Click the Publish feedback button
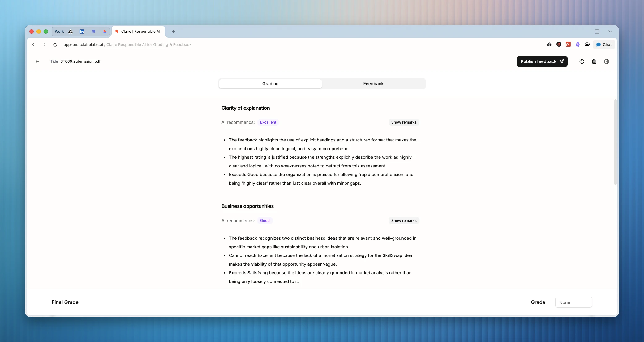 (542, 61)
